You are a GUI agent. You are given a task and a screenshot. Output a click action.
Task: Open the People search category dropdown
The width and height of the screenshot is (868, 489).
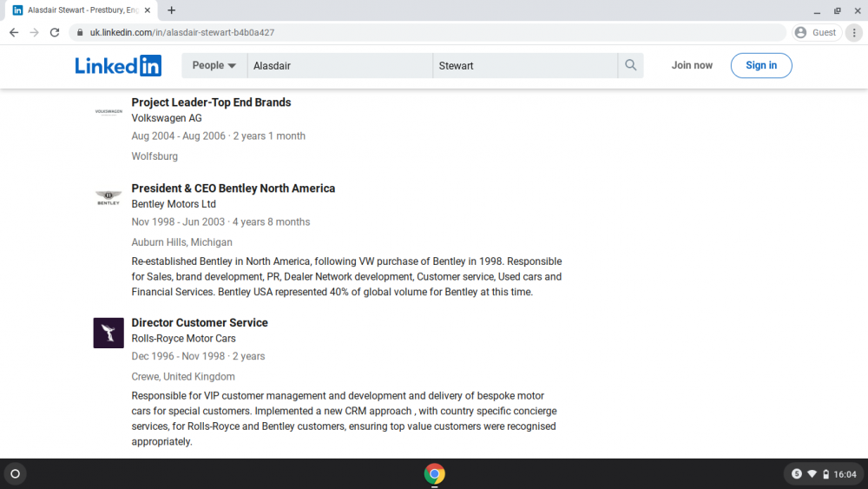[x=214, y=65]
